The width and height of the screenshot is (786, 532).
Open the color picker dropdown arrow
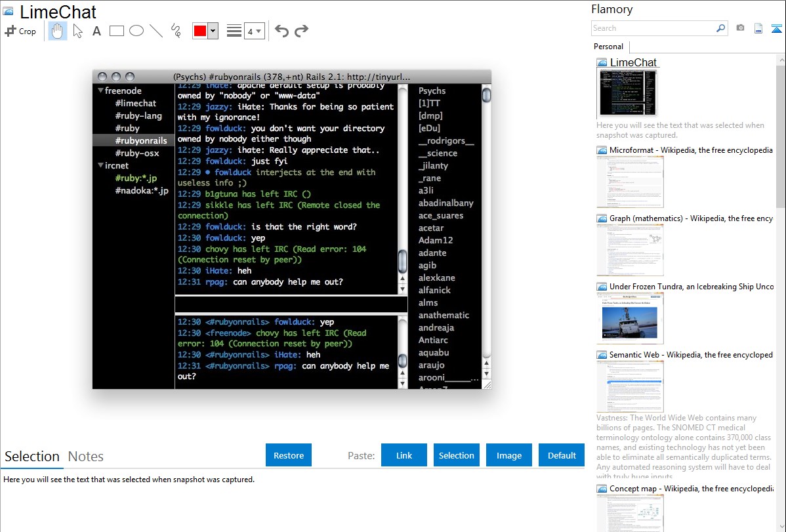tap(213, 31)
